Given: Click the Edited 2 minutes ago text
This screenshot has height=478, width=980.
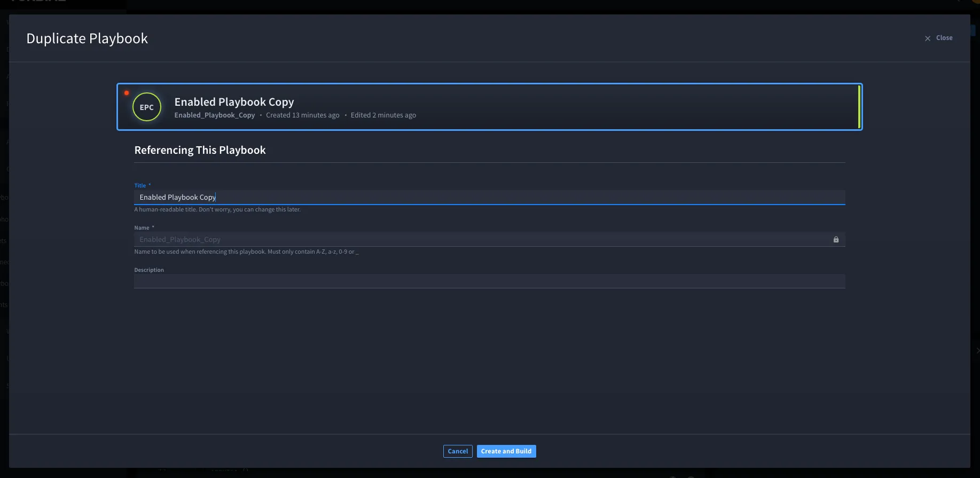Looking at the screenshot, I should click(383, 115).
